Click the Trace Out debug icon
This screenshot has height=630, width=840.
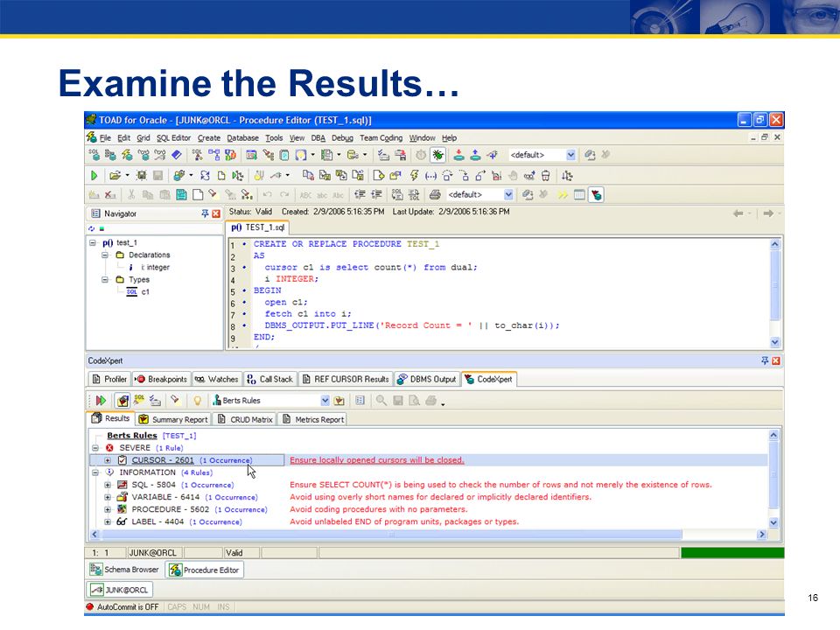480,176
